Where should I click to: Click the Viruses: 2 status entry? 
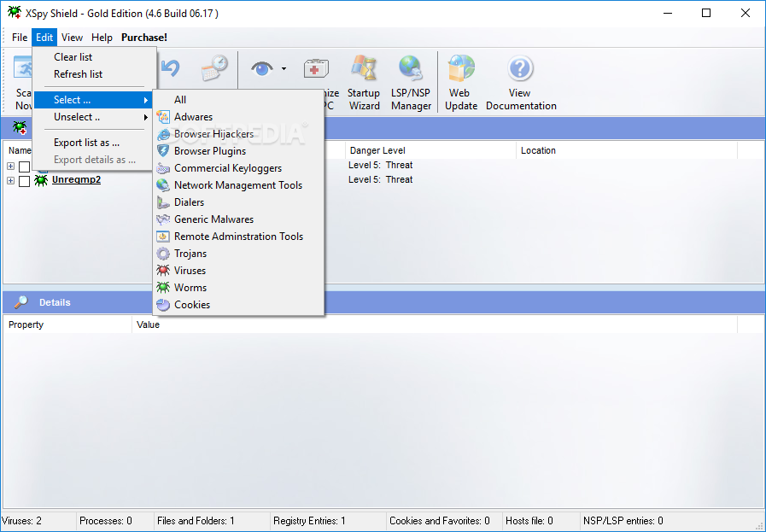38,521
